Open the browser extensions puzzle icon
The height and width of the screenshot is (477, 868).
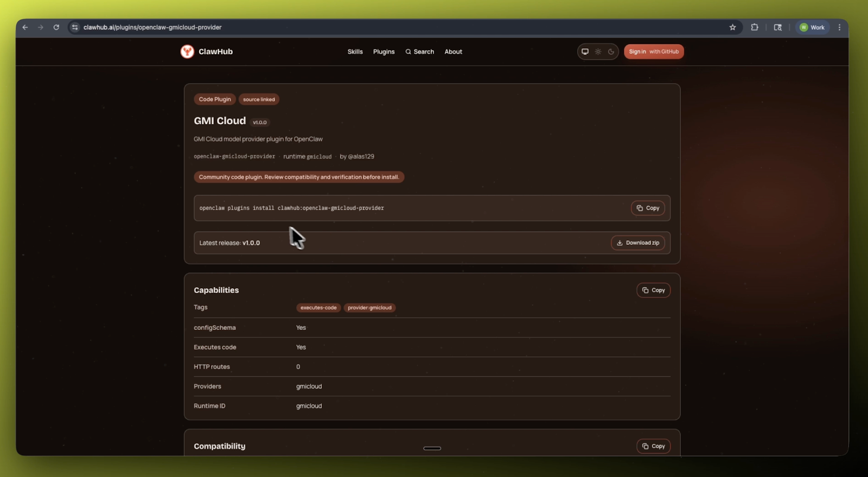click(x=754, y=27)
